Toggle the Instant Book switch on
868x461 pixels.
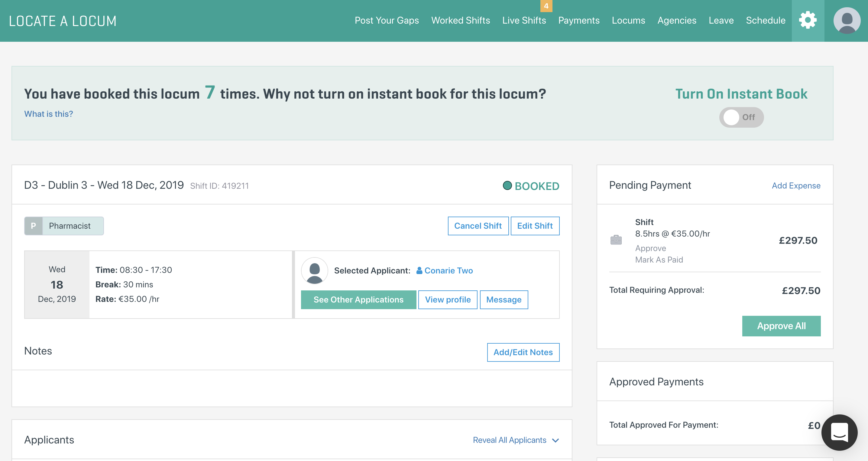coord(741,117)
